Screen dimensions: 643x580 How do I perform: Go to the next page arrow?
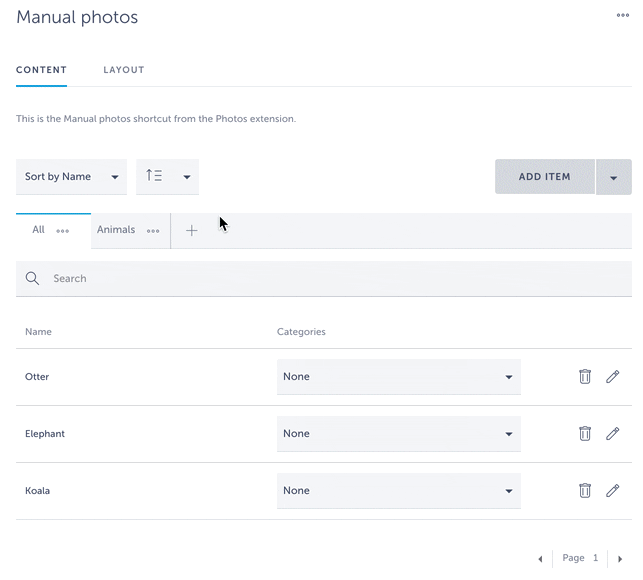tap(620, 559)
